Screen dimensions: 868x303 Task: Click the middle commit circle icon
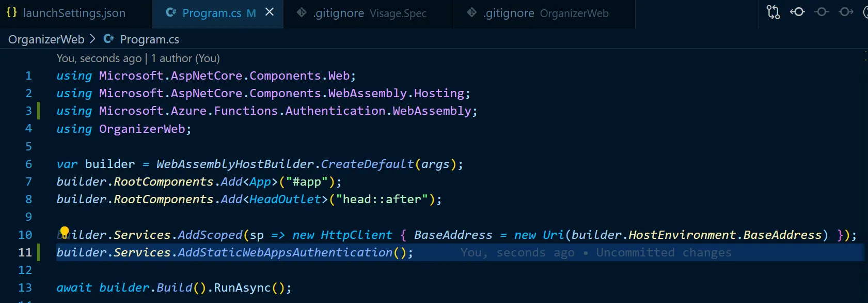click(x=822, y=12)
